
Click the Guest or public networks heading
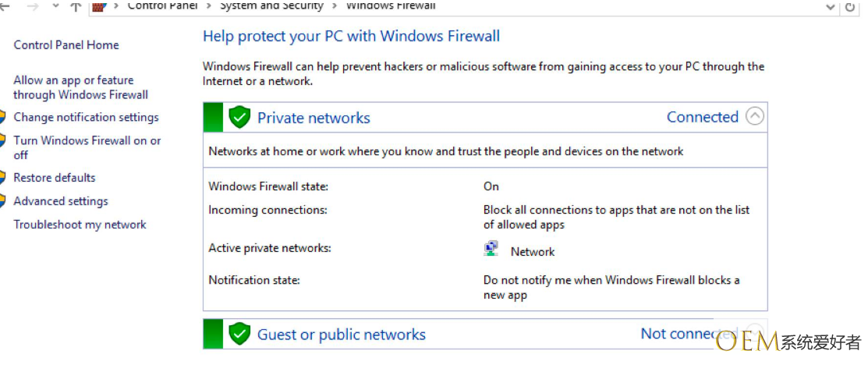coord(342,335)
